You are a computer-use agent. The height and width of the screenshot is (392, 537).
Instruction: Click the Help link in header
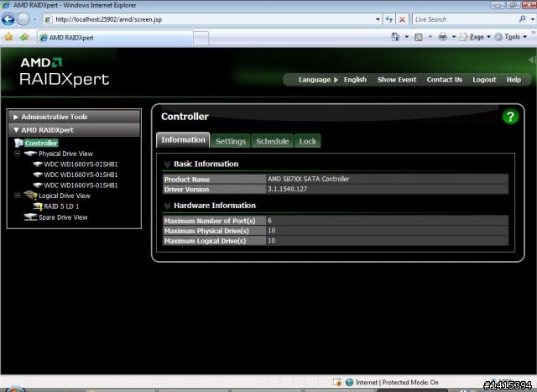[x=514, y=80]
